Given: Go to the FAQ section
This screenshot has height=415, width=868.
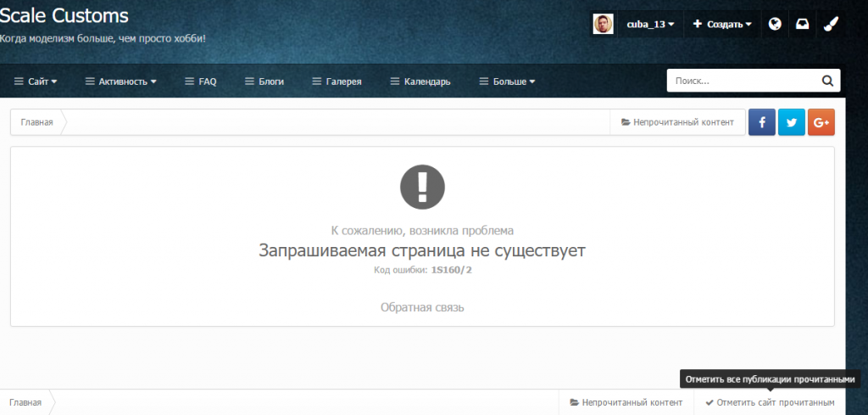Looking at the screenshot, I should tap(200, 81).
